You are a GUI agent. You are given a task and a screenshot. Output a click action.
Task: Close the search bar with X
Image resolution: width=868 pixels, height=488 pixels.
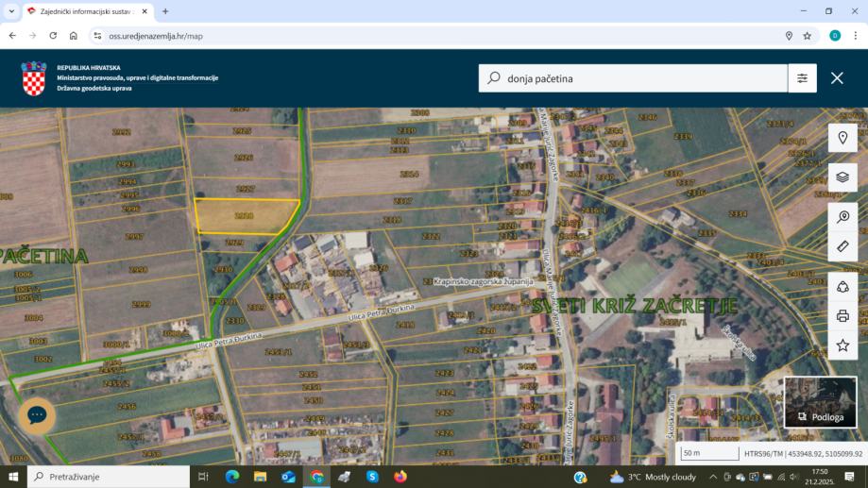[x=837, y=78]
